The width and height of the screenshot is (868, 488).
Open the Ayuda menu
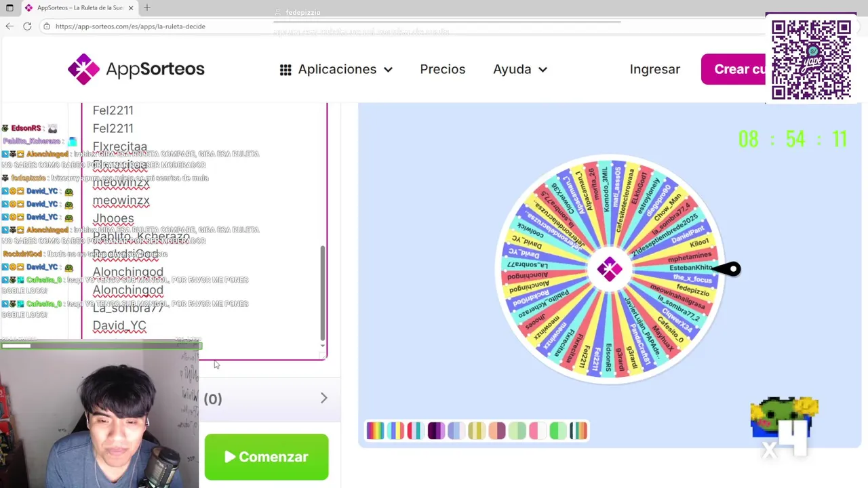[x=520, y=69]
